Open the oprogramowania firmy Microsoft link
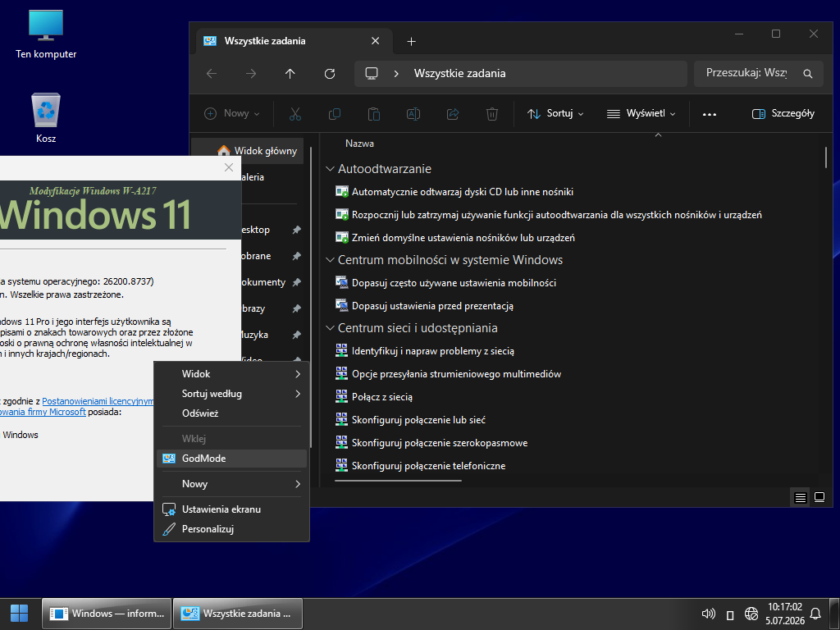840x630 pixels. [43, 412]
